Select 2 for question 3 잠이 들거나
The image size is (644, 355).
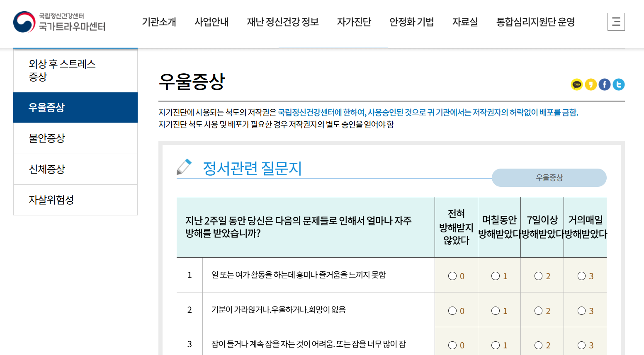tap(539, 345)
